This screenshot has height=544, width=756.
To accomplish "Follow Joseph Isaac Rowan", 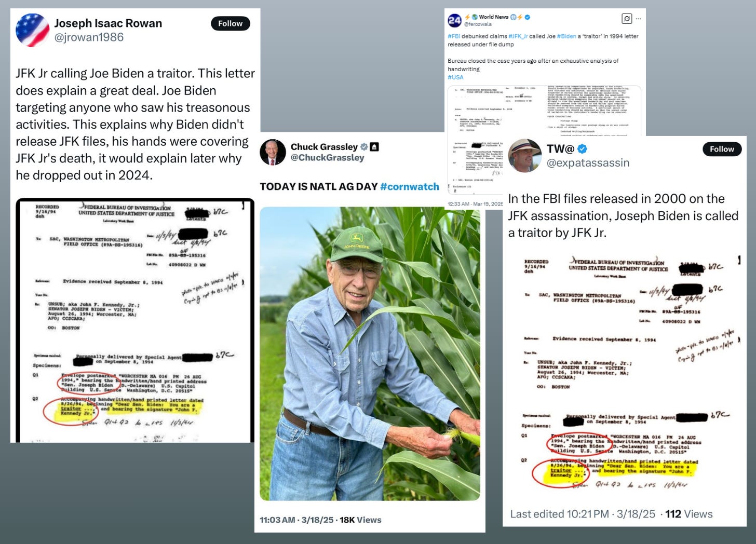I will 231,23.
